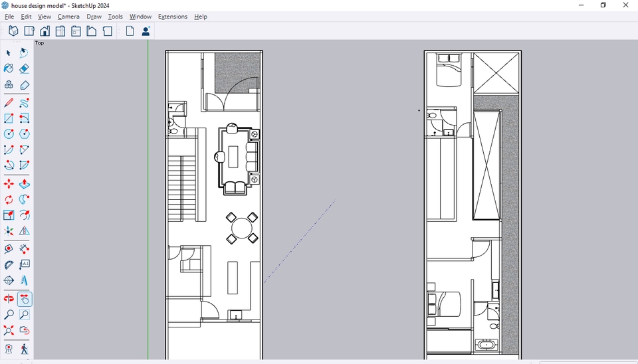This screenshot has height=364, width=638.
Task: Click Zoom Extents
Action: coord(9,330)
